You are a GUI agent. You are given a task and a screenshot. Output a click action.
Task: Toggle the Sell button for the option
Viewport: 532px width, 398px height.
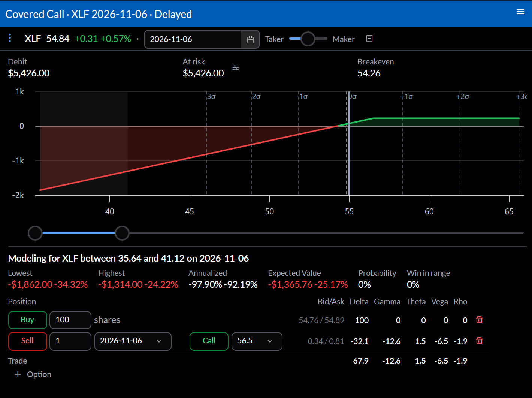(28, 341)
